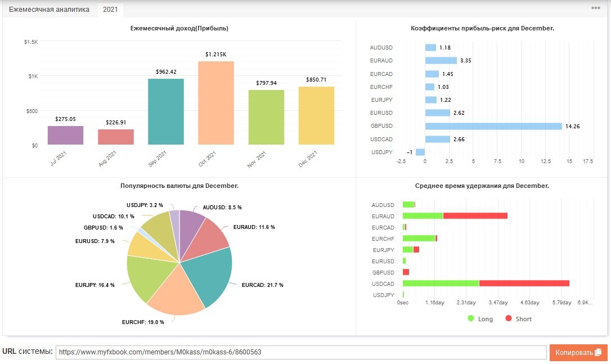The height and width of the screenshot is (364, 611).
Task: Click the 'EURCHF: 19.0 %' pie label
Action: click(143, 322)
